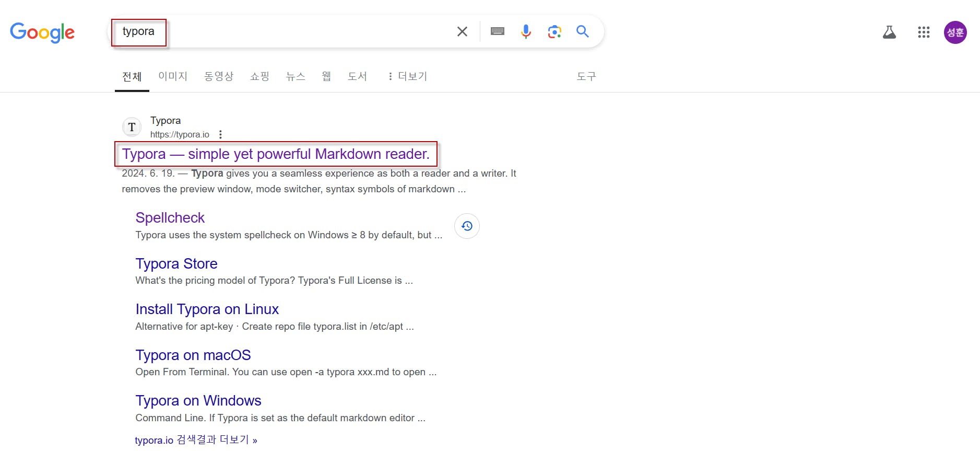The image size is (980, 451).
Task: Click the snippet starting '2024. 6. 19.'
Action: (319, 181)
